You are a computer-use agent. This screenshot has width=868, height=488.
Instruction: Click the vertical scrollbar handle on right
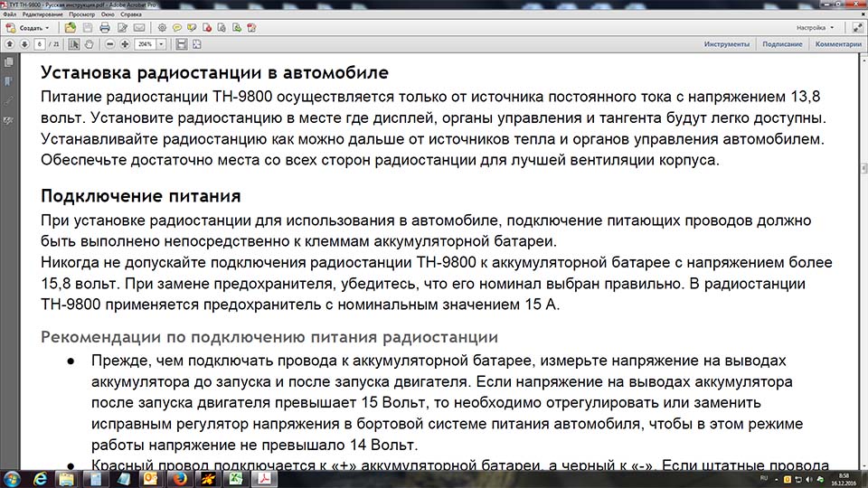click(863, 168)
